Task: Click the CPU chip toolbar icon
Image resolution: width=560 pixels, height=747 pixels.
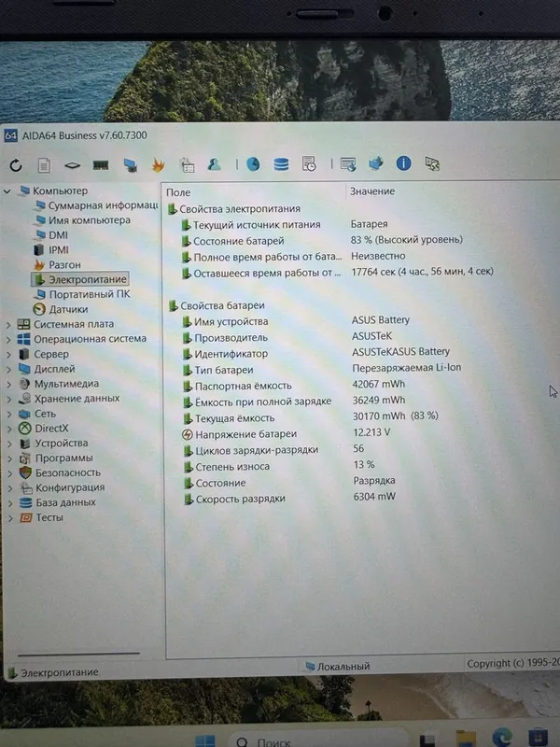Action: tap(72, 165)
